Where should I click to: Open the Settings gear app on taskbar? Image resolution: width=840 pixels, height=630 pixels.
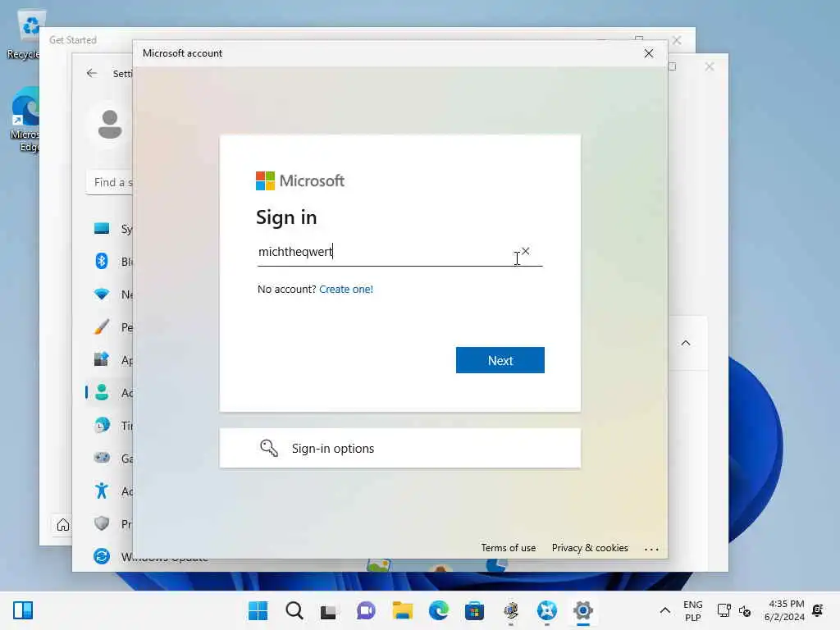(x=583, y=610)
